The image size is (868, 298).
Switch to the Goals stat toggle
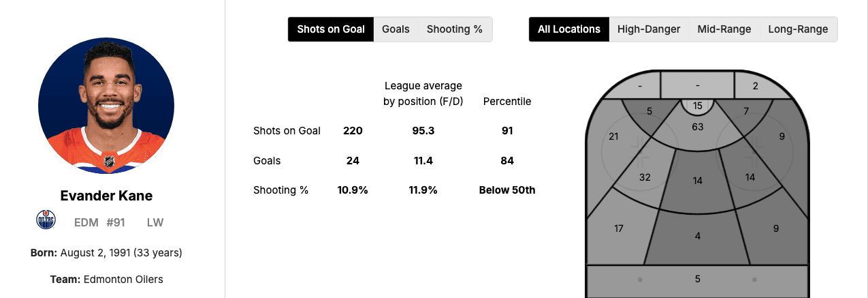[396, 29]
